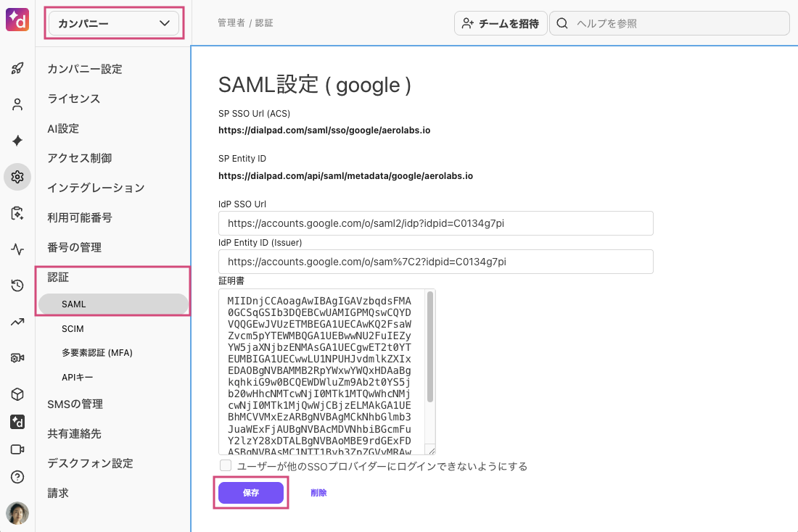This screenshot has height=532, width=798.
Task: Open the activity pulse sidebar icon
Action: click(x=17, y=249)
